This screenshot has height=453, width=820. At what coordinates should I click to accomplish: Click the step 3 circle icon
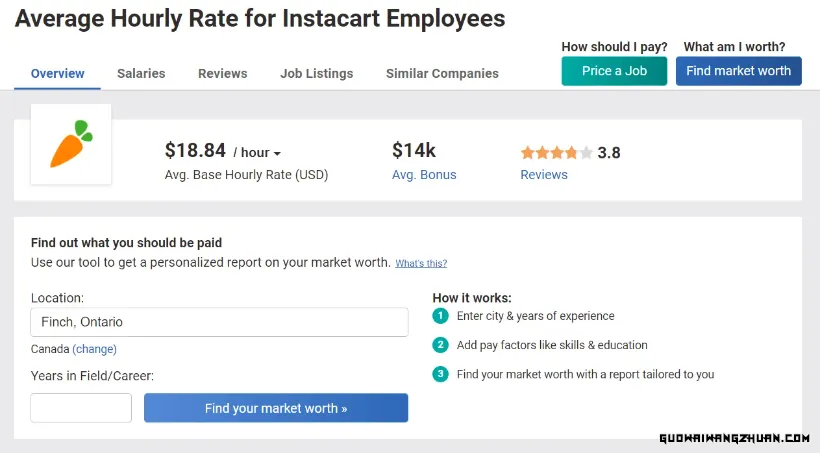coord(440,375)
